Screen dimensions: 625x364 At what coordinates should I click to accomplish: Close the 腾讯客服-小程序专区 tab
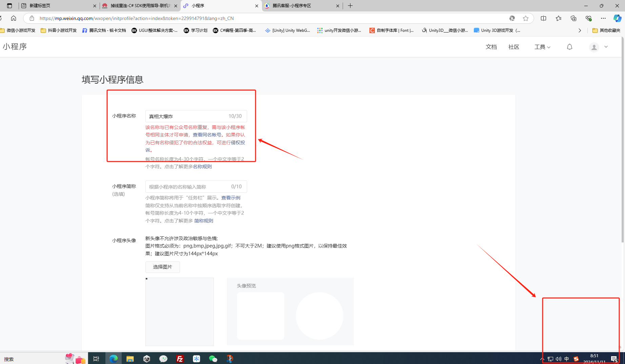(338, 6)
